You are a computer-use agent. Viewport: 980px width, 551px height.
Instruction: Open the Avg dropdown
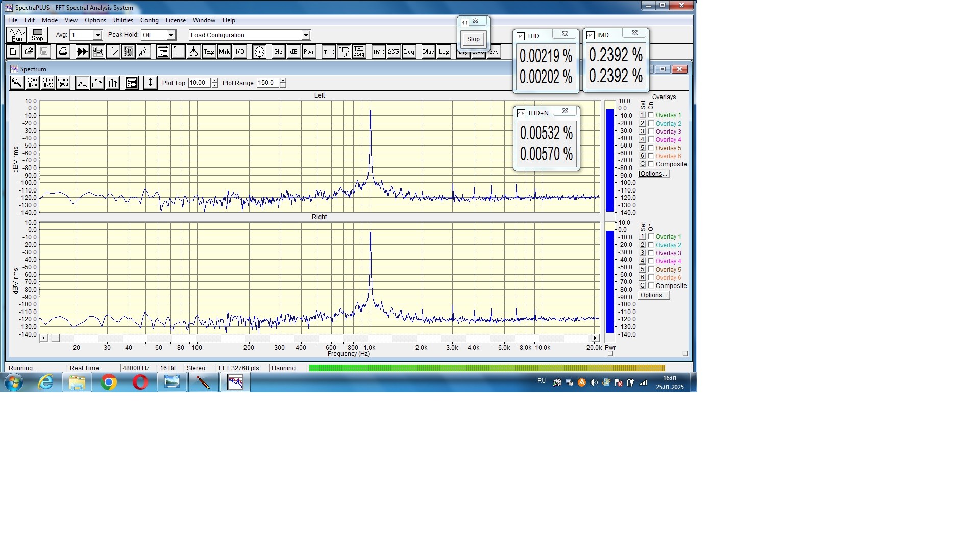click(x=97, y=35)
